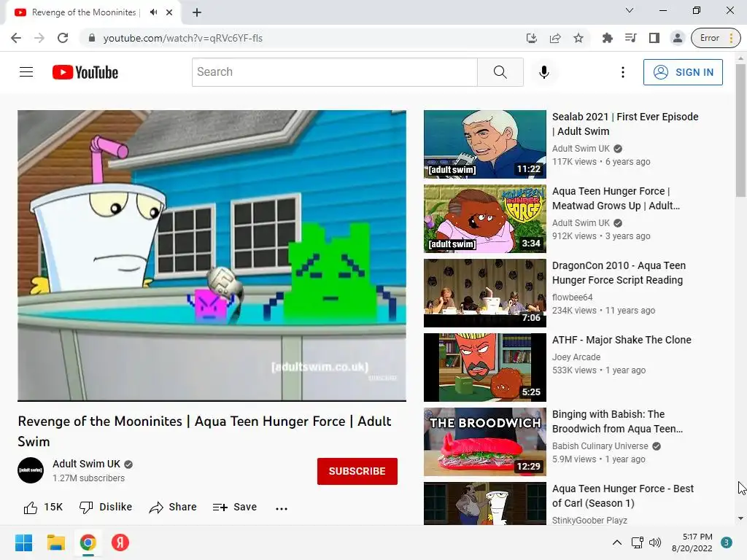Mute tab via speaker icon on tab
The width and height of the screenshot is (747, 560).
tap(153, 12)
